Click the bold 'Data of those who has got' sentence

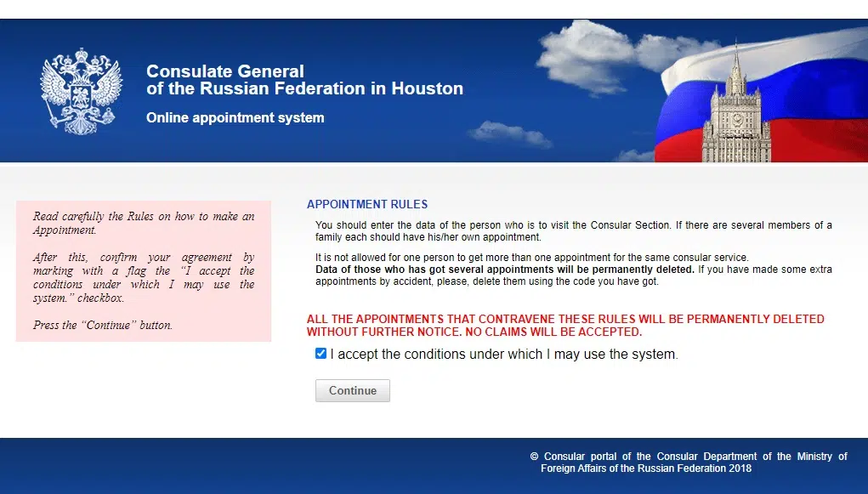tap(505, 270)
